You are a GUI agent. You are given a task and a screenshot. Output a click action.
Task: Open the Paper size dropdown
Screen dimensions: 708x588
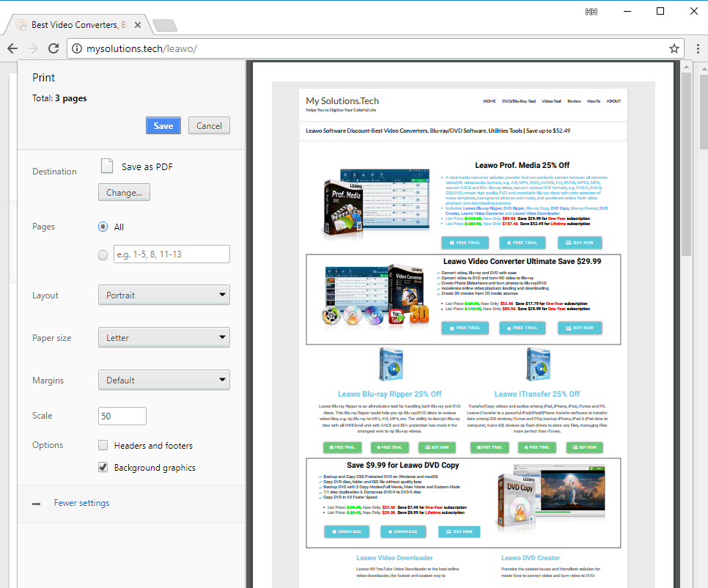coord(163,337)
